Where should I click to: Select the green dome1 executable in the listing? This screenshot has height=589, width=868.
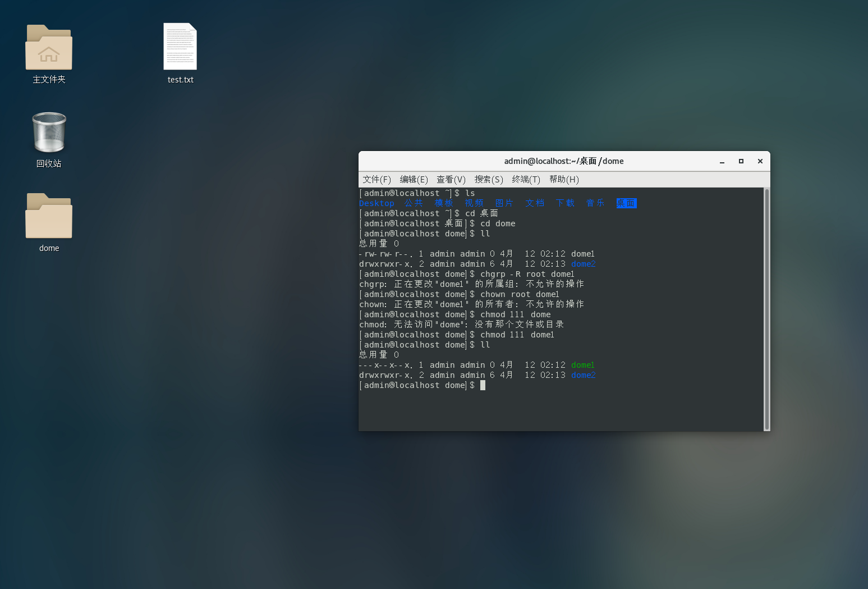582,364
